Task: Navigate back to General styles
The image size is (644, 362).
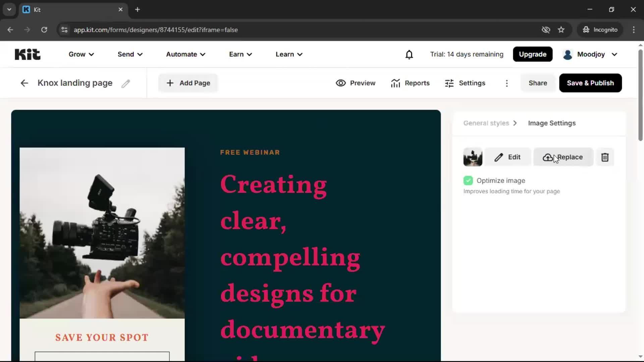Action: pos(486,123)
